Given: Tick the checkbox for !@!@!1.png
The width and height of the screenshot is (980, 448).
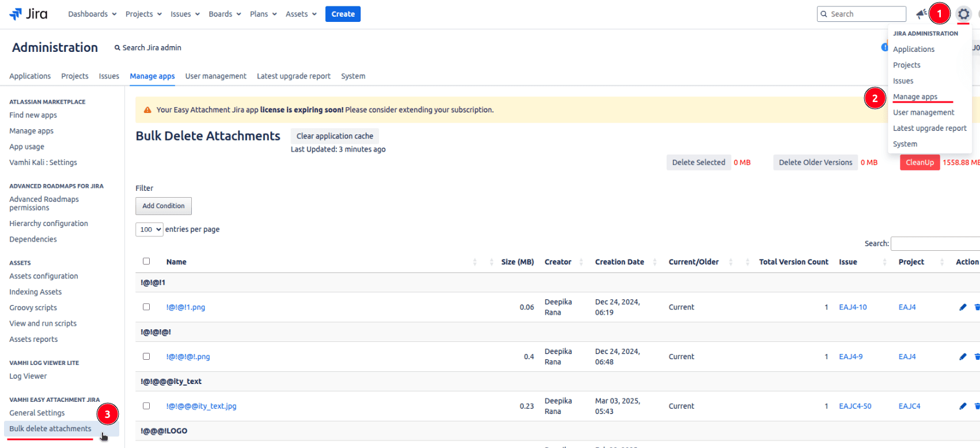Looking at the screenshot, I should [146, 307].
